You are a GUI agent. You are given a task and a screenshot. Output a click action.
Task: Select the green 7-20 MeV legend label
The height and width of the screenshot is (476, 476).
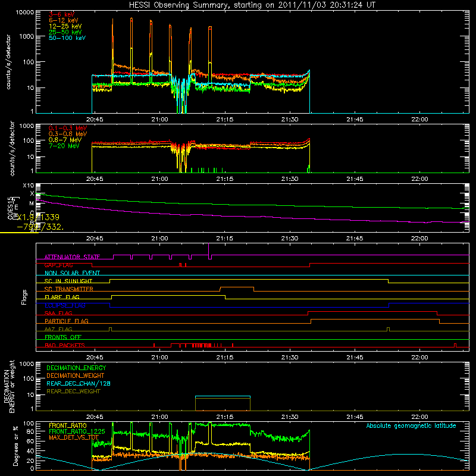coord(64,146)
